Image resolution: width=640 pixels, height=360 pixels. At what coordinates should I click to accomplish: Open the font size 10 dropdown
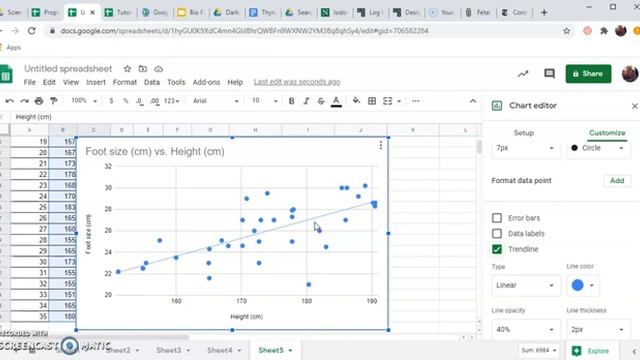tap(264, 101)
